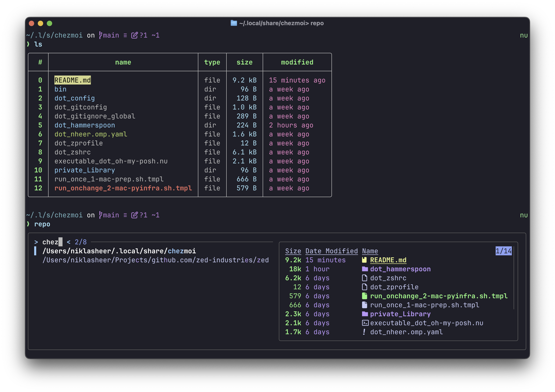Click 'dot_zprofile' in the ls table
Screen dimensions: 555x392
(x=78, y=143)
